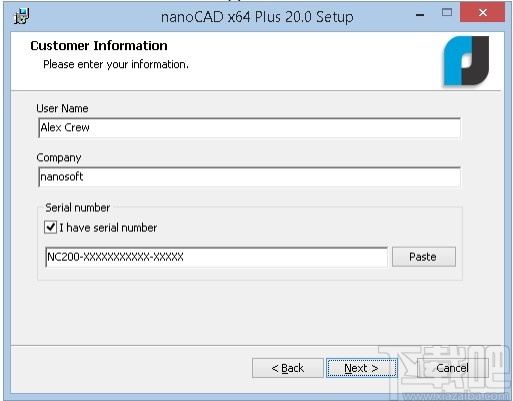Click the User Name label
The width and height of the screenshot is (513, 401).
(62, 108)
